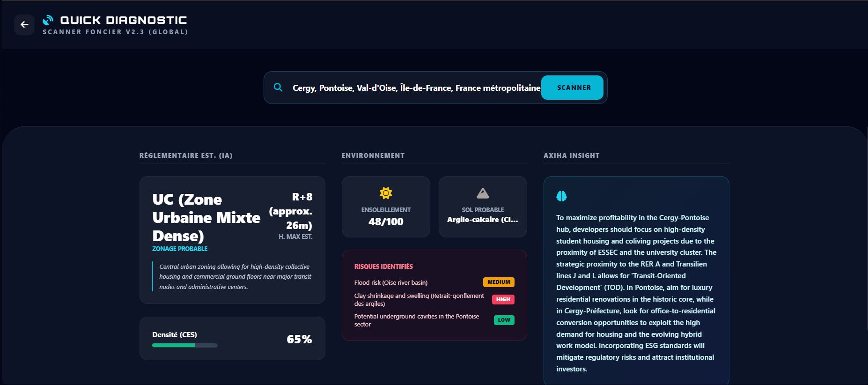
Task: Click the Densité (CES) progress bar
Action: 185,345
